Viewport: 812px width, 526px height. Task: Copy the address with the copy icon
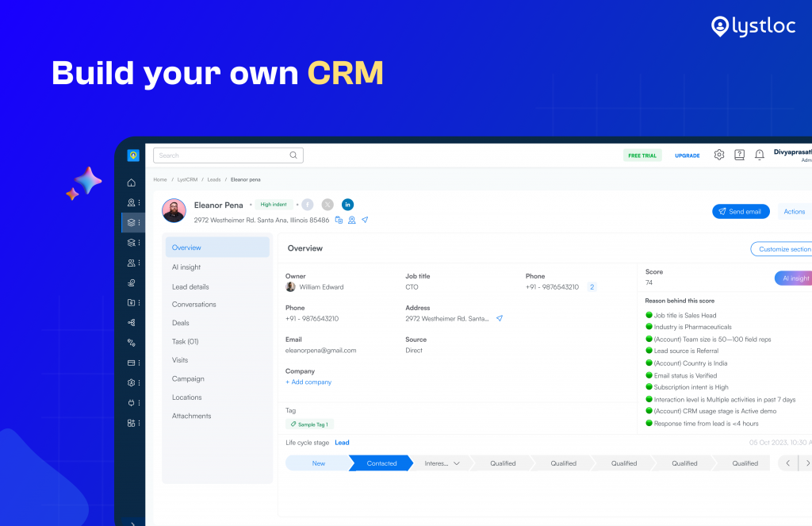click(339, 220)
